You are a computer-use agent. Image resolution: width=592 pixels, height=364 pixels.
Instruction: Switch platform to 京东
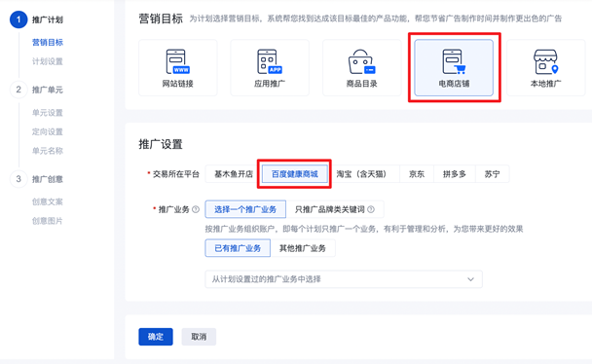(x=417, y=174)
